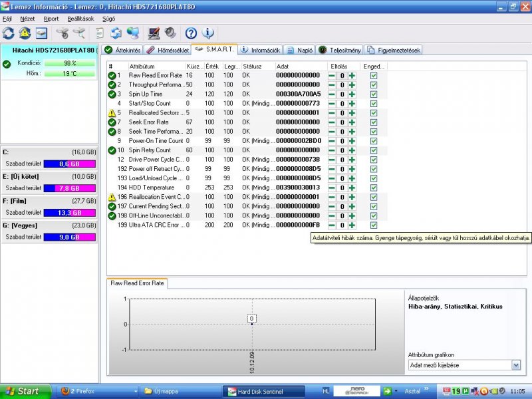
Task: Toggle enabled checkbox for Start/Stop Count
Action: point(374,104)
